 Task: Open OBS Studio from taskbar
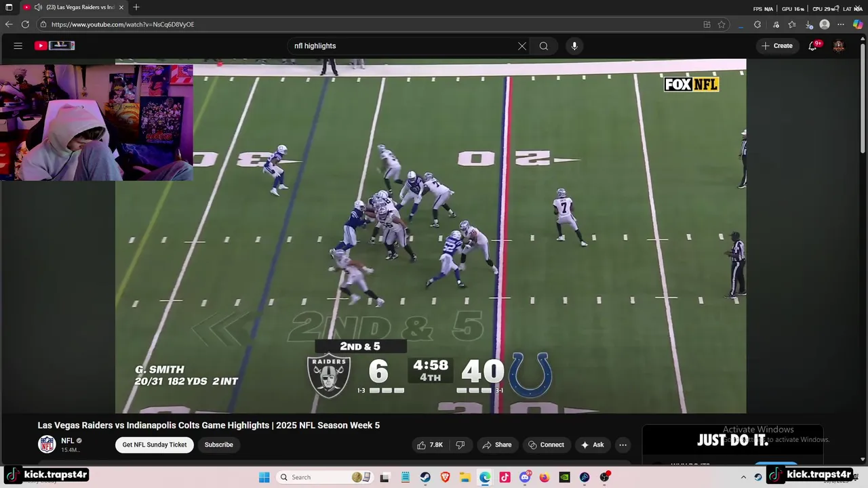[x=604, y=477]
